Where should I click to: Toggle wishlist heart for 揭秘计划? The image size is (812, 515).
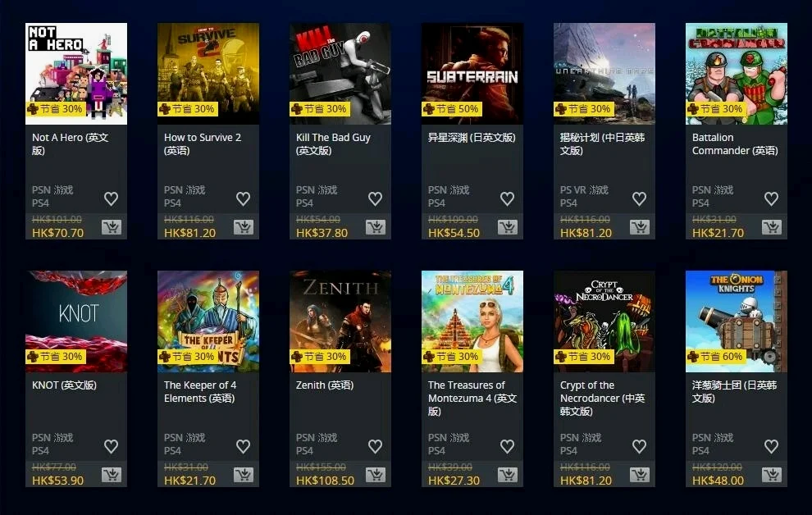coord(639,198)
